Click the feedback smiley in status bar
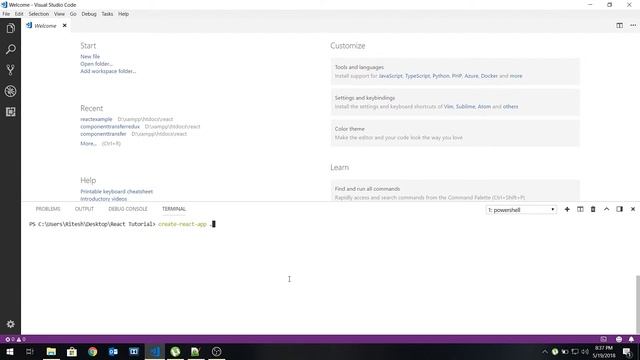The width and height of the screenshot is (640, 360). (x=619, y=339)
